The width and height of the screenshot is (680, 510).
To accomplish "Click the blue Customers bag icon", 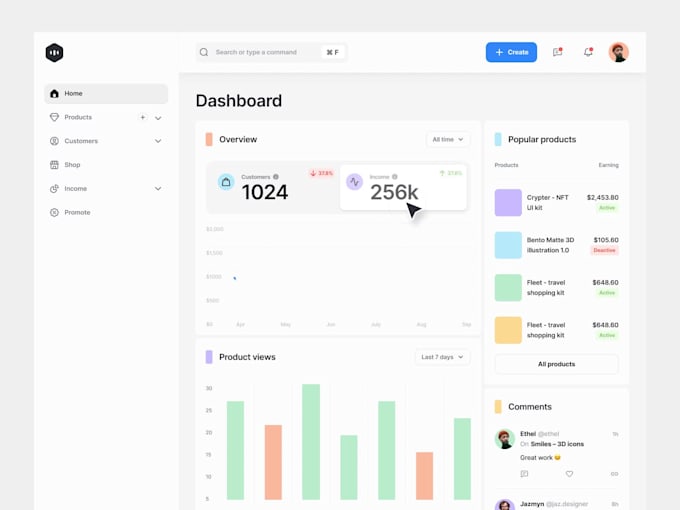I will coord(226,182).
